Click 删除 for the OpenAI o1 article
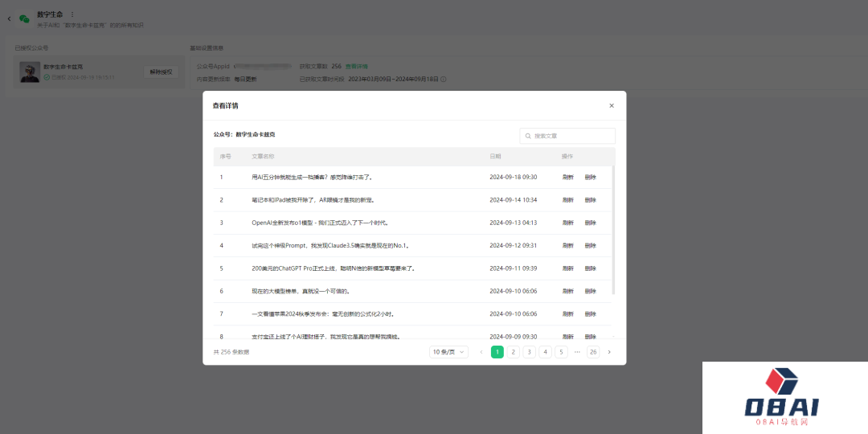The width and height of the screenshot is (868, 434). (590, 223)
